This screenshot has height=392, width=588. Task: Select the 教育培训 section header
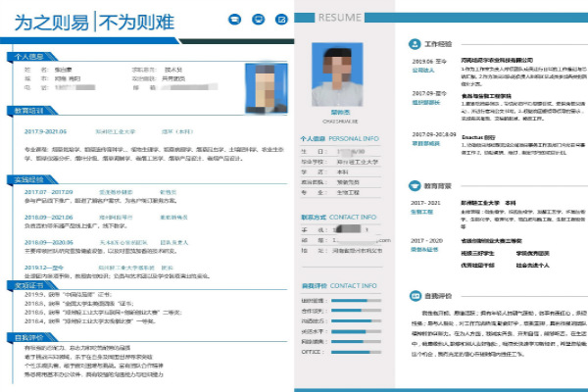pos(29,111)
